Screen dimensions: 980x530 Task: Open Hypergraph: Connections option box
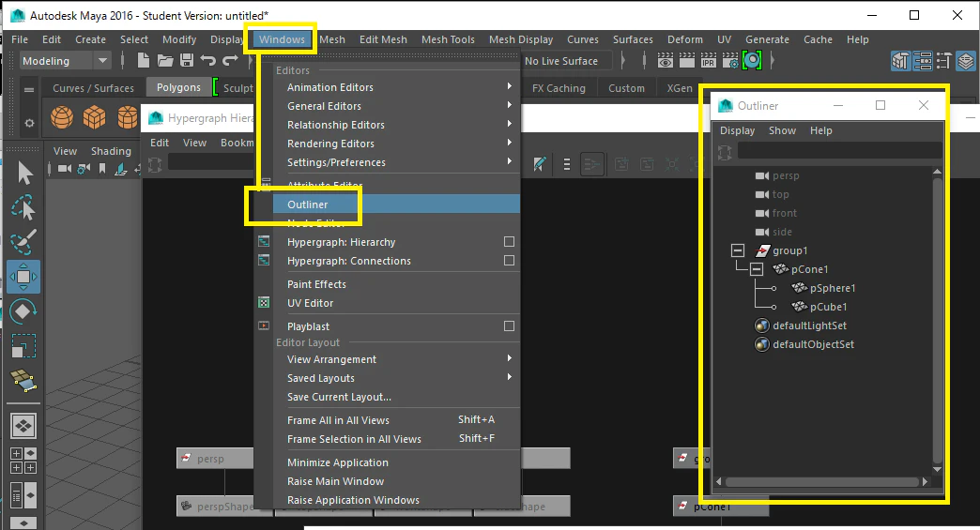click(510, 261)
